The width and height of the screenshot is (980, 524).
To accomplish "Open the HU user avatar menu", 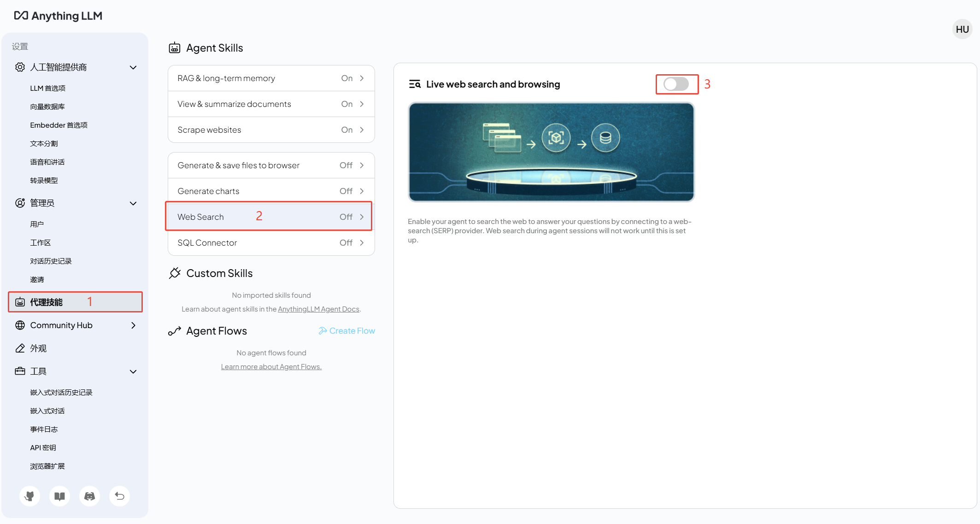I will tap(962, 29).
